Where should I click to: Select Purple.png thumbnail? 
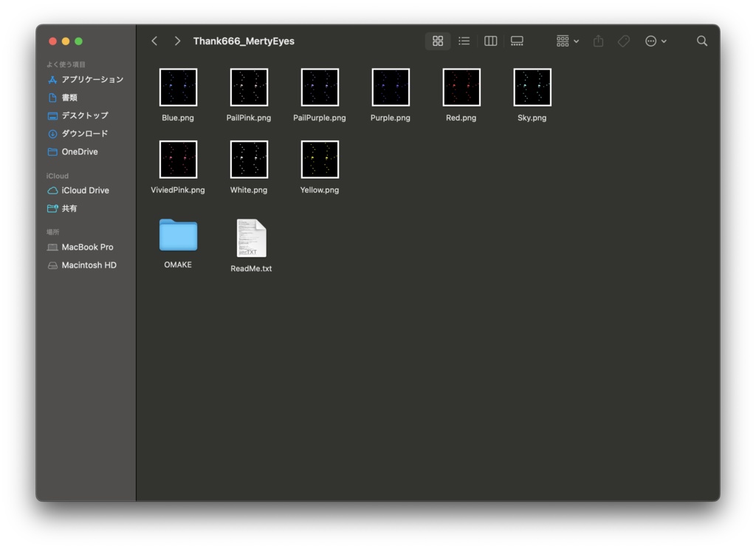(x=391, y=87)
